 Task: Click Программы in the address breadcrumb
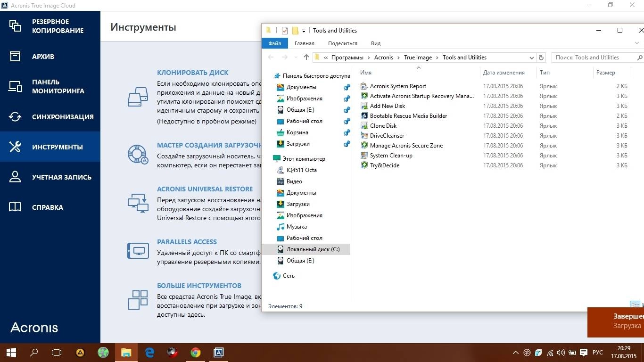point(347,58)
